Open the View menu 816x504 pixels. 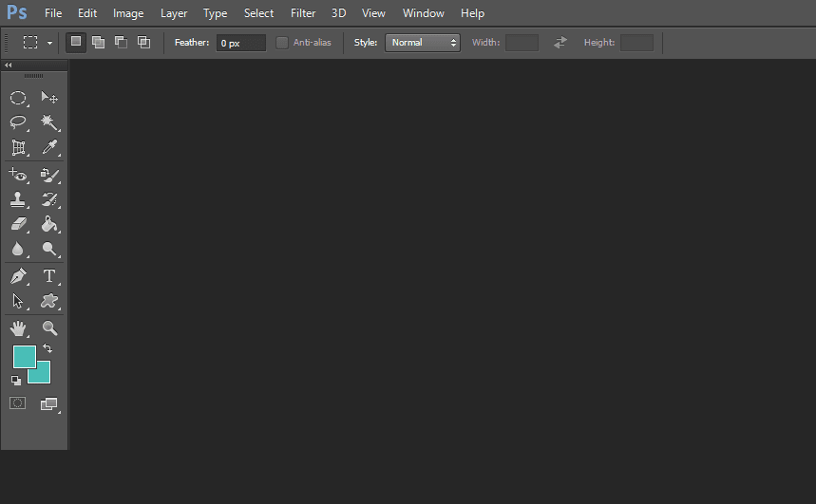(x=373, y=13)
